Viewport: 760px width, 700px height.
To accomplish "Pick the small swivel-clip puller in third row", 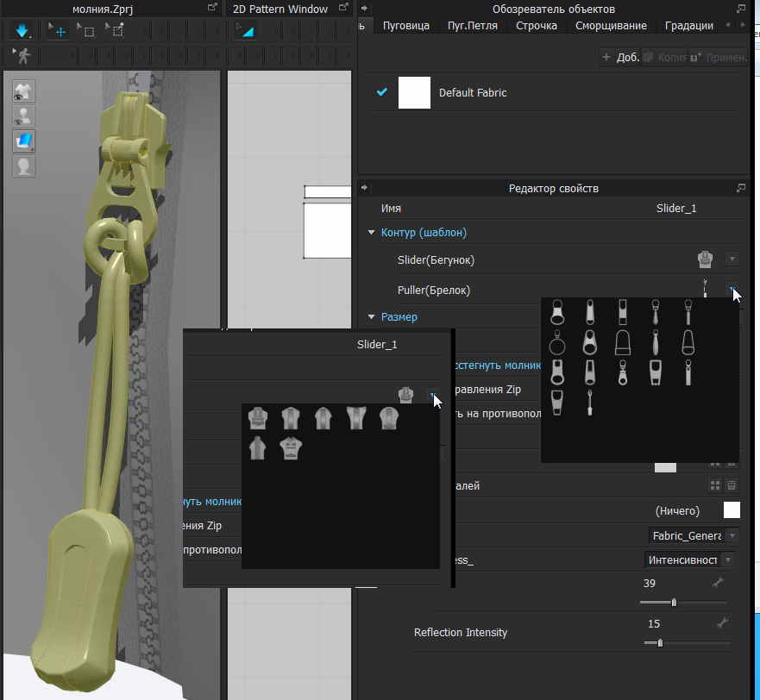I will (x=623, y=372).
